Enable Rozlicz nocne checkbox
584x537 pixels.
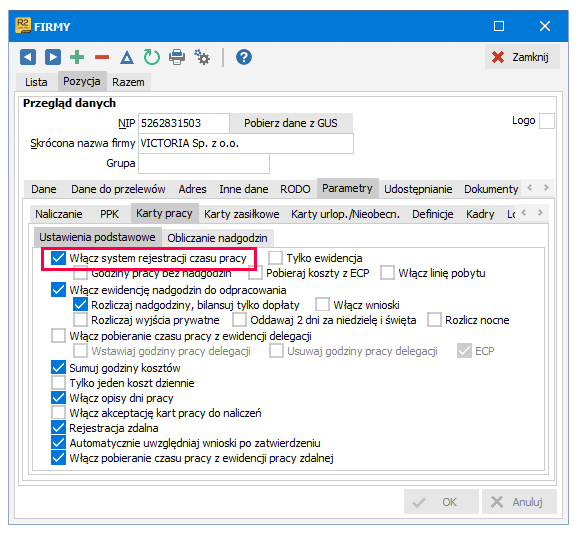pyautogui.click(x=434, y=320)
